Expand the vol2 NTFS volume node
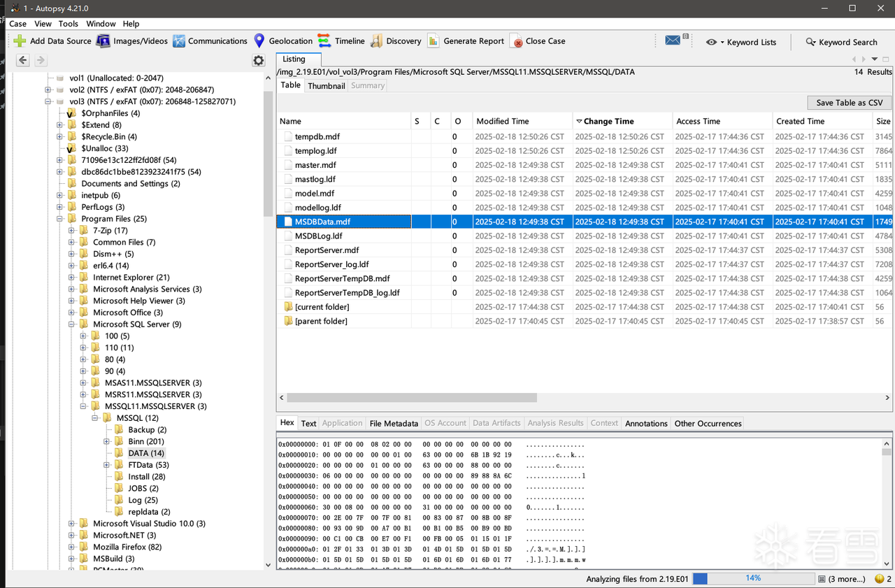Image resolution: width=895 pixels, height=588 pixels. (48, 90)
